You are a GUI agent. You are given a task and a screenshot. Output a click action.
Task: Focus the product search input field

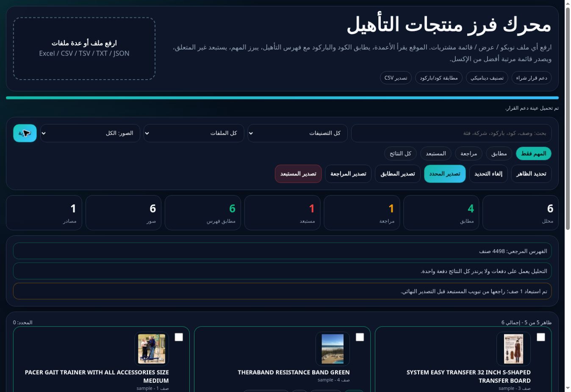pos(452,133)
